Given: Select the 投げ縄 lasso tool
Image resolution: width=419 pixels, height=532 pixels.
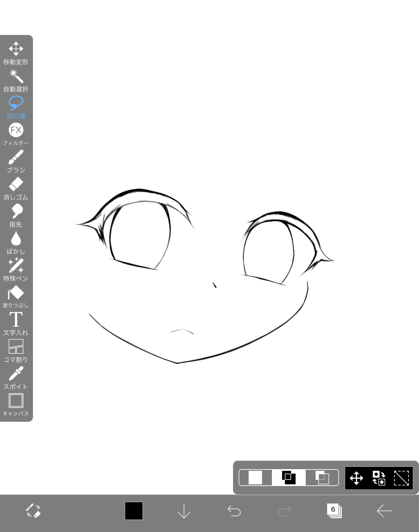Looking at the screenshot, I should pyautogui.click(x=16, y=108).
